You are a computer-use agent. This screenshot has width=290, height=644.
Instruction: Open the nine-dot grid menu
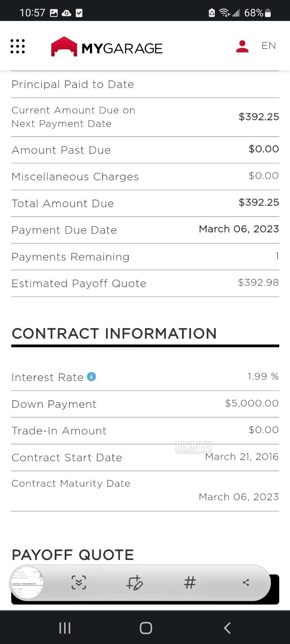(x=17, y=46)
